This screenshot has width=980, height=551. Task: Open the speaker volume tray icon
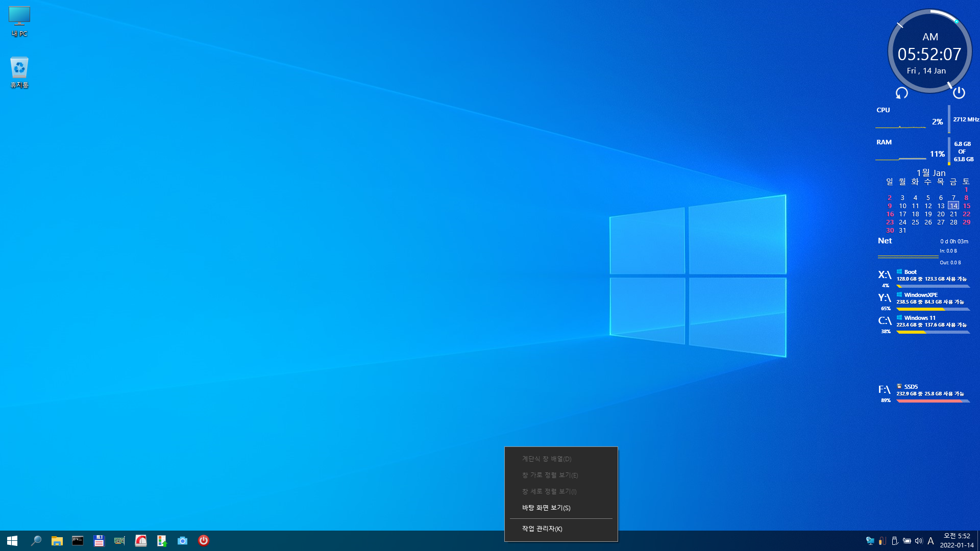(x=919, y=541)
